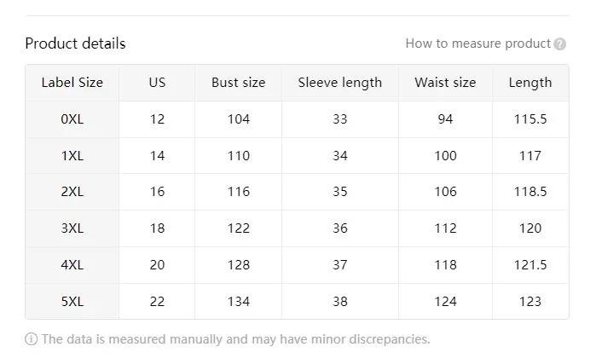Select the 5XL label size cell
596x364 pixels.
pyautogui.click(x=72, y=302)
